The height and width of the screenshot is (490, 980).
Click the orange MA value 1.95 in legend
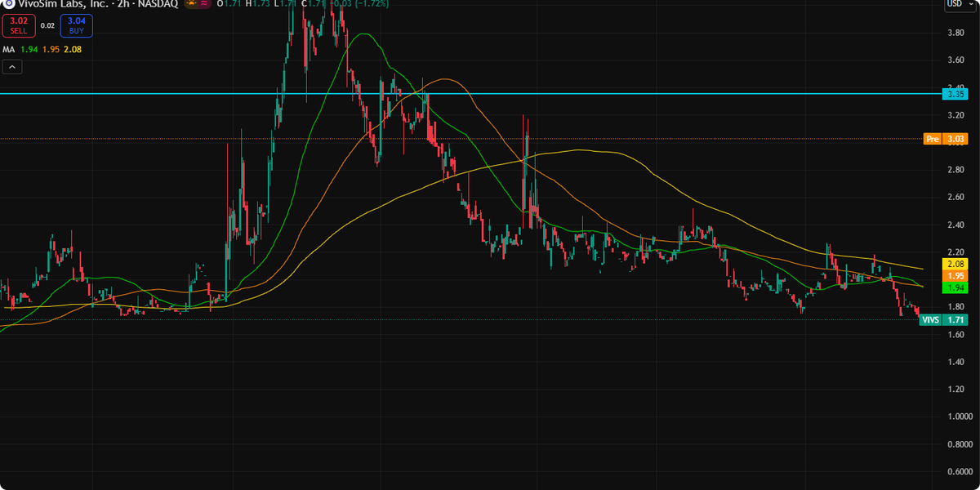coord(51,49)
